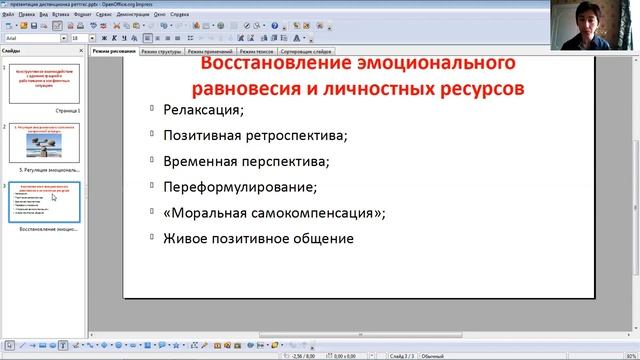Open the Navigator compass icon
640x360 pixels.
247,26
